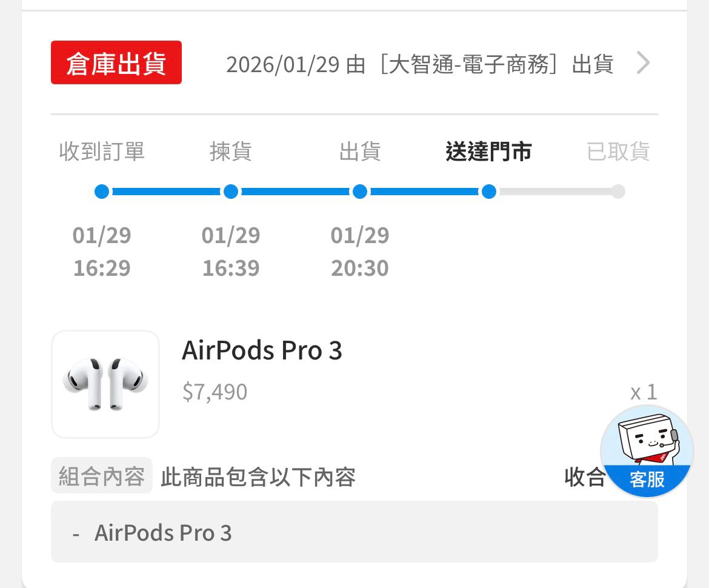Click the 2026/01/29 shipment info text

pyautogui.click(x=419, y=64)
